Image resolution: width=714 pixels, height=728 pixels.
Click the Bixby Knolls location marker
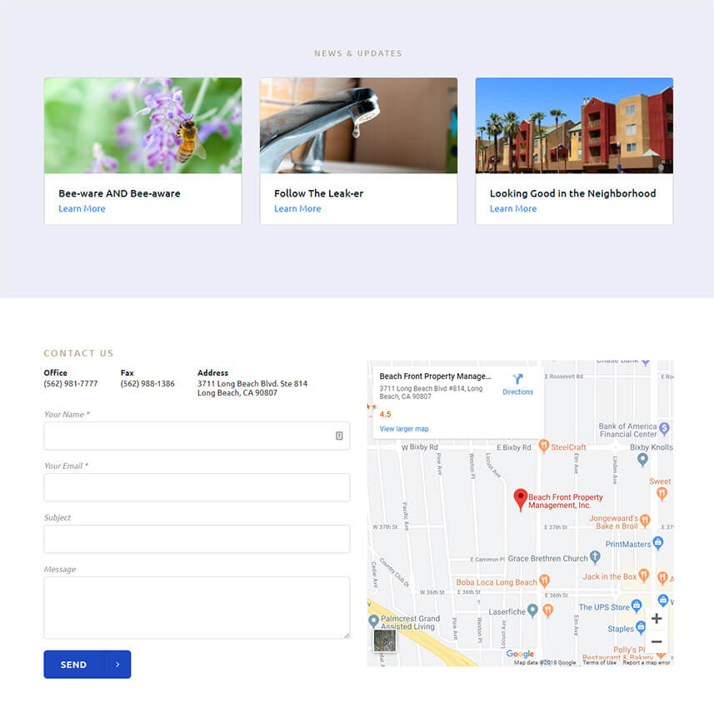[x=642, y=460]
